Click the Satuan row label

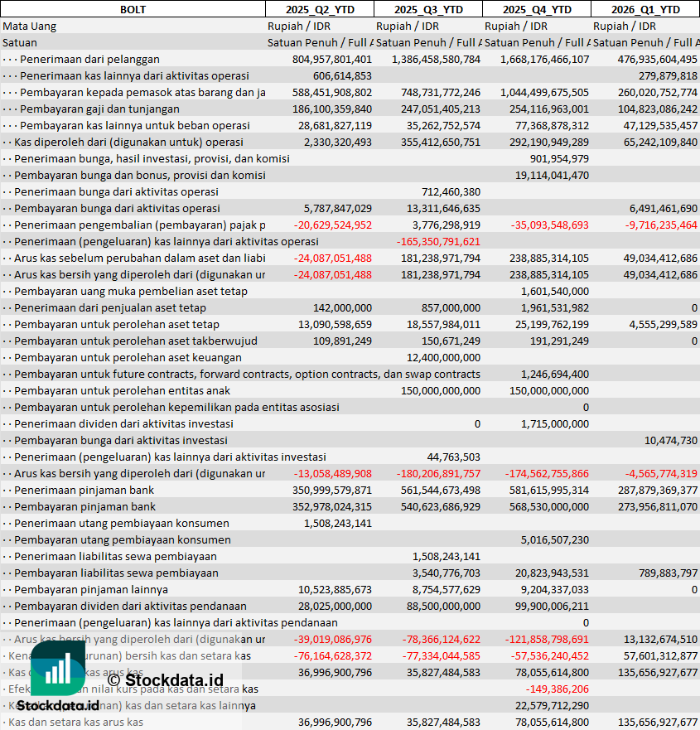tap(20, 43)
